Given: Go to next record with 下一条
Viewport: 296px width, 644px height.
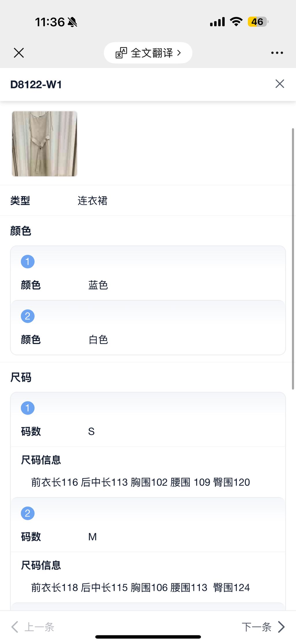Looking at the screenshot, I should click(256, 627).
